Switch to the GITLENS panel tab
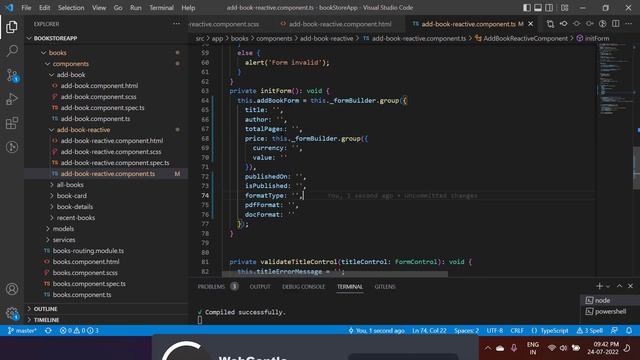 (x=385, y=287)
